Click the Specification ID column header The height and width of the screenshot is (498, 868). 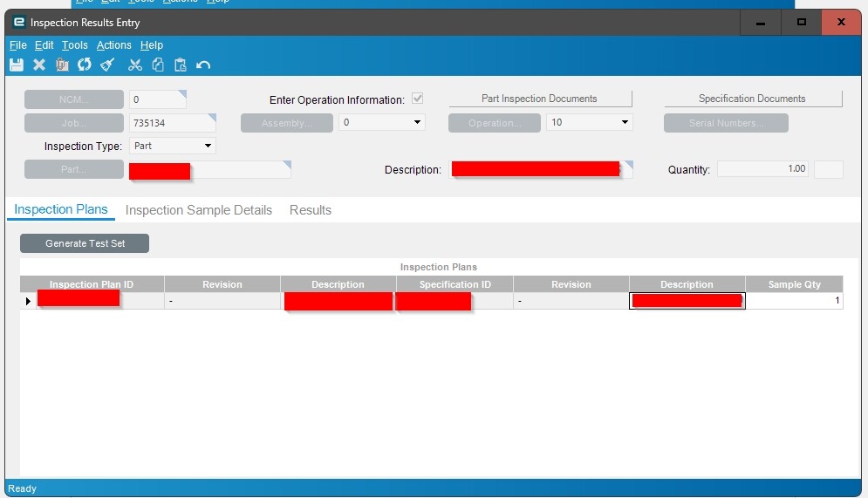coord(455,284)
